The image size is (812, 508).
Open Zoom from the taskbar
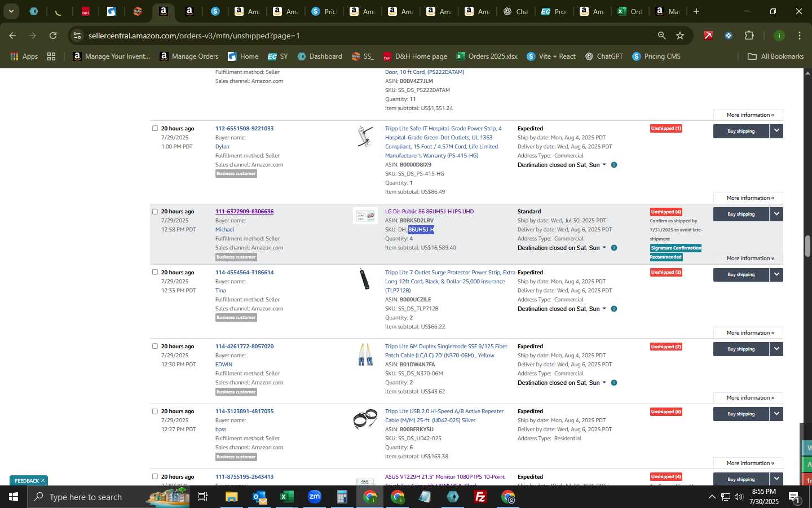pos(315,497)
